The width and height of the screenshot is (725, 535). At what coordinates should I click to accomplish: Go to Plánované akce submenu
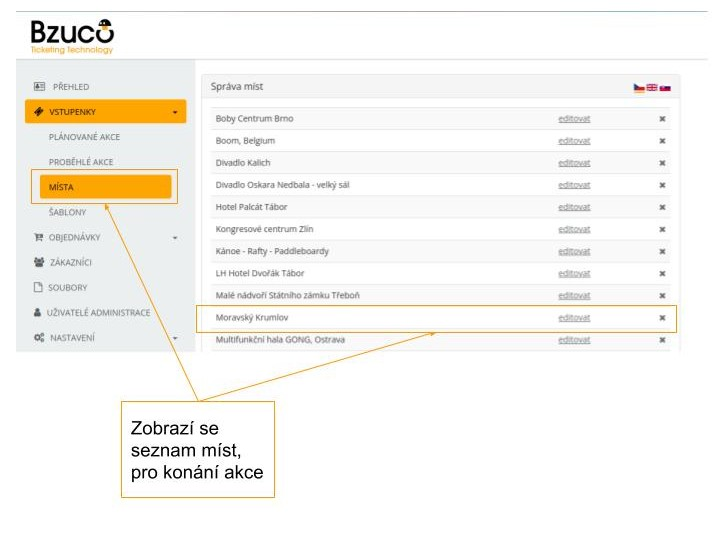[84, 137]
